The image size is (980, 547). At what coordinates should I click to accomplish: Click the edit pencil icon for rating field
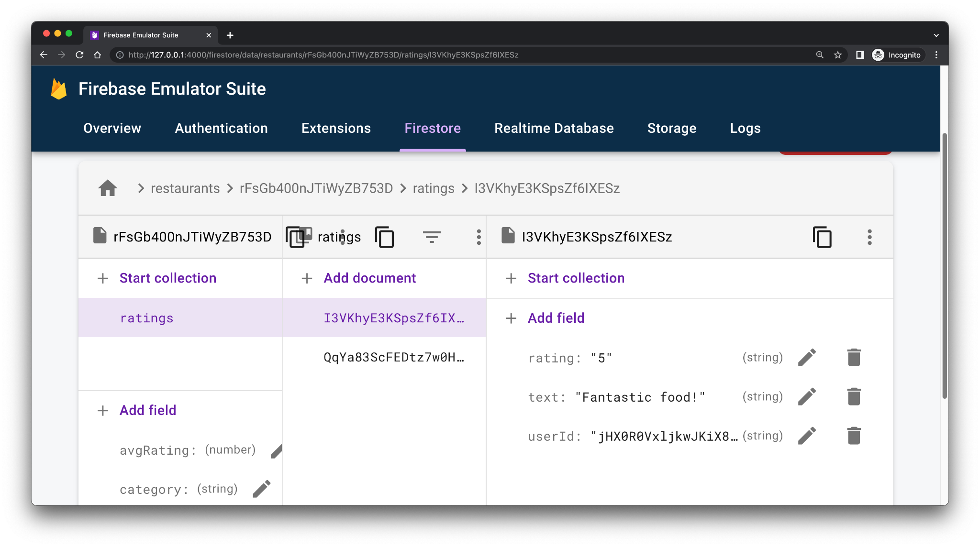(x=808, y=357)
